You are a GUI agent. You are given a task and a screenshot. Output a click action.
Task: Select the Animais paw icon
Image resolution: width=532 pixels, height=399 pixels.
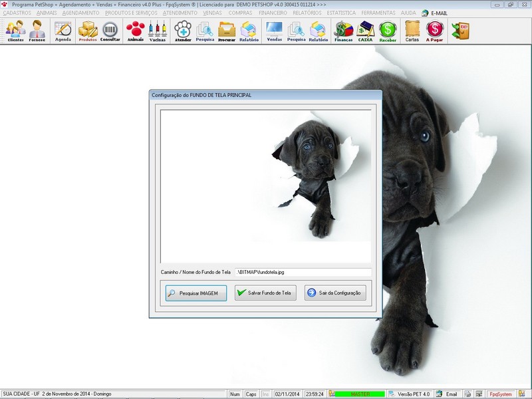click(135, 31)
